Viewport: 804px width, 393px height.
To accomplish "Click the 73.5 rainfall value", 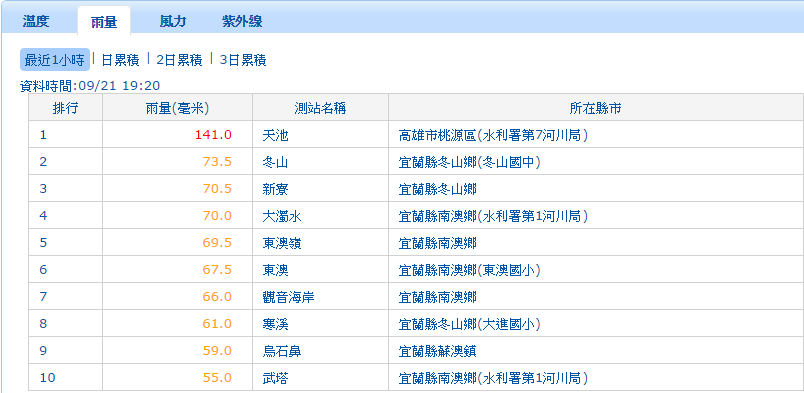I will tap(218, 162).
